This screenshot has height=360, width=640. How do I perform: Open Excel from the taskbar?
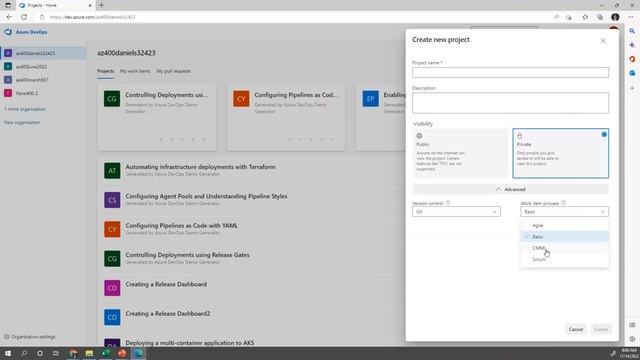105,353
